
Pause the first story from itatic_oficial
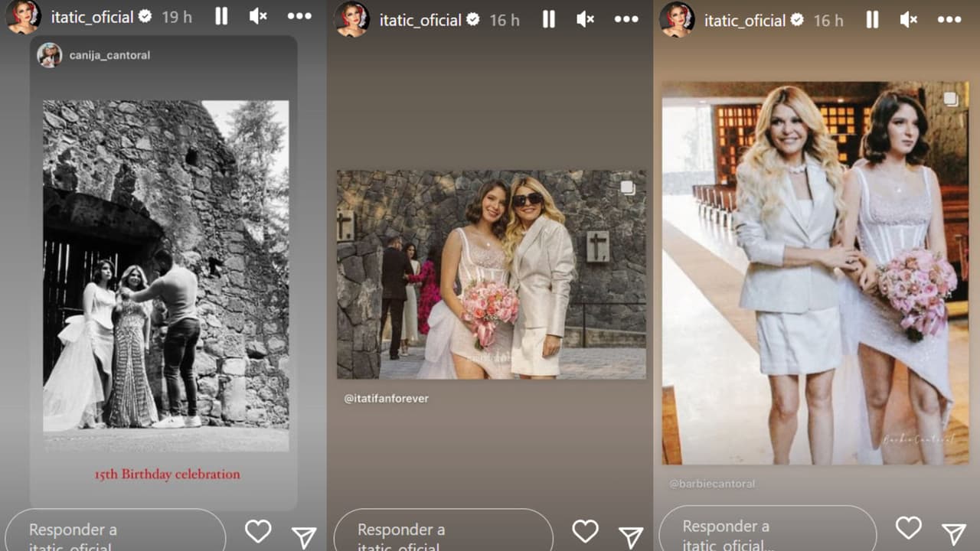pyautogui.click(x=221, y=15)
